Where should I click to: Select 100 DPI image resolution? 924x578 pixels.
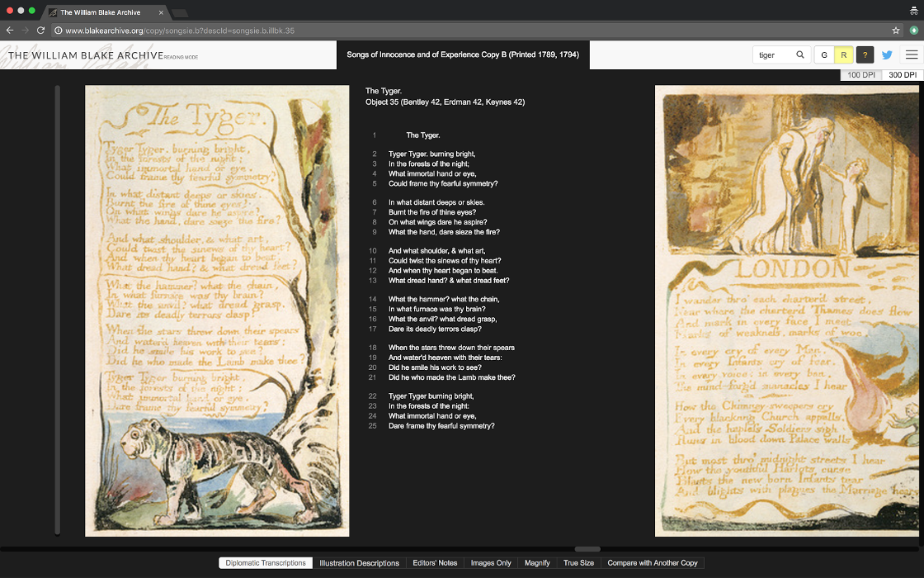click(861, 75)
